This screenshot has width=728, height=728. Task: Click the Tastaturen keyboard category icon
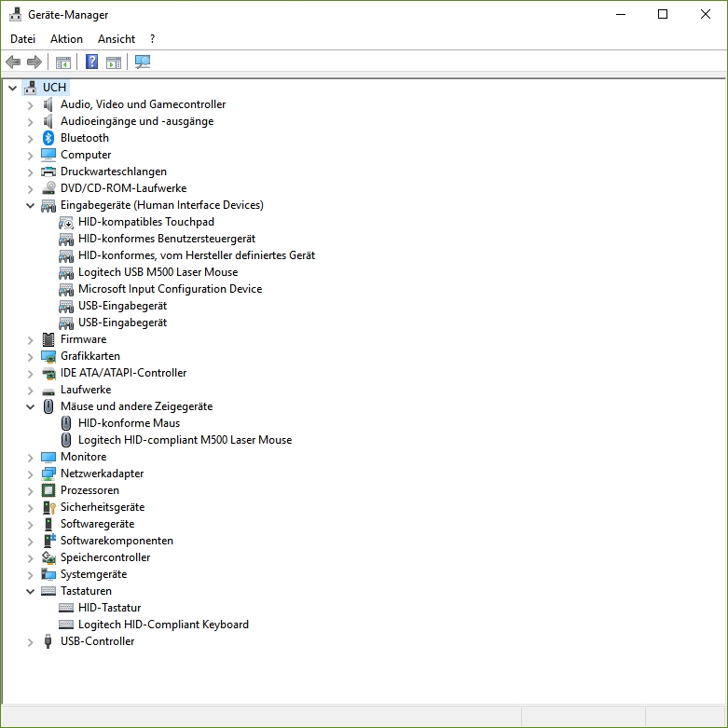click(48, 591)
